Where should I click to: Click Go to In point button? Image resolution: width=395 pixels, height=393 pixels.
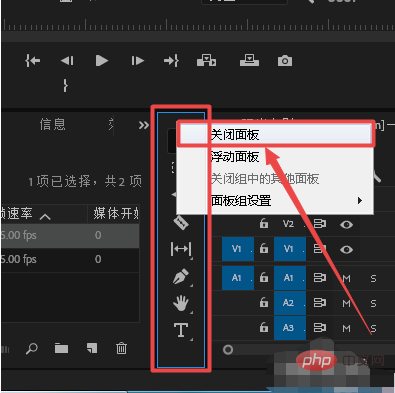pyautogui.click(x=33, y=61)
